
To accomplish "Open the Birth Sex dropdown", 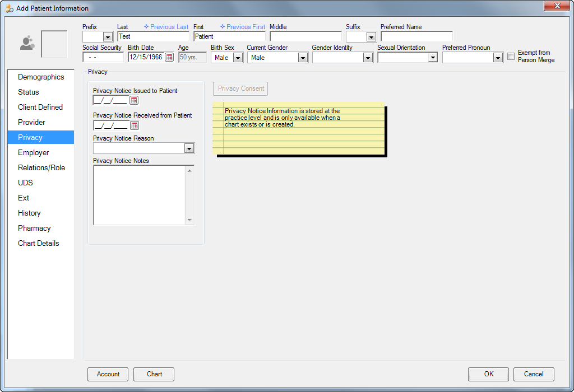I will coord(238,58).
